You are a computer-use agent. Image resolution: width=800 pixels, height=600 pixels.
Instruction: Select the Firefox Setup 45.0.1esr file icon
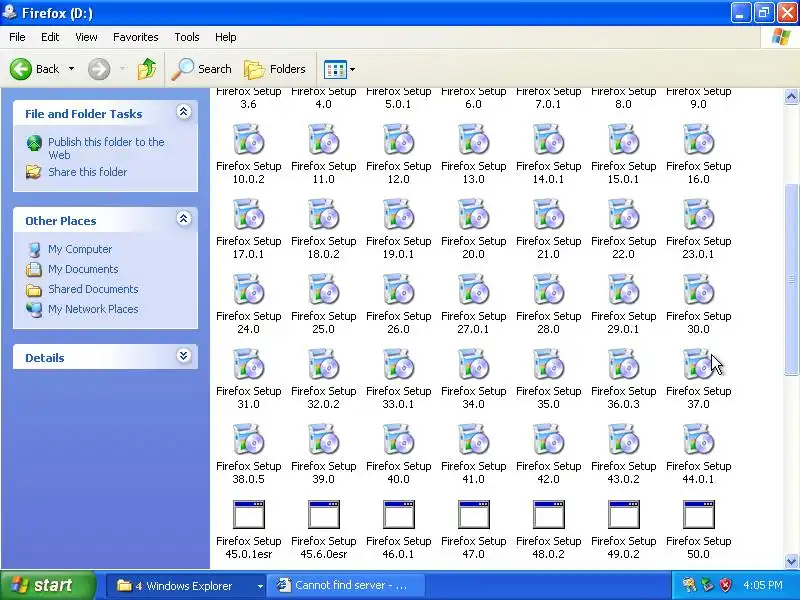click(248, 514)
